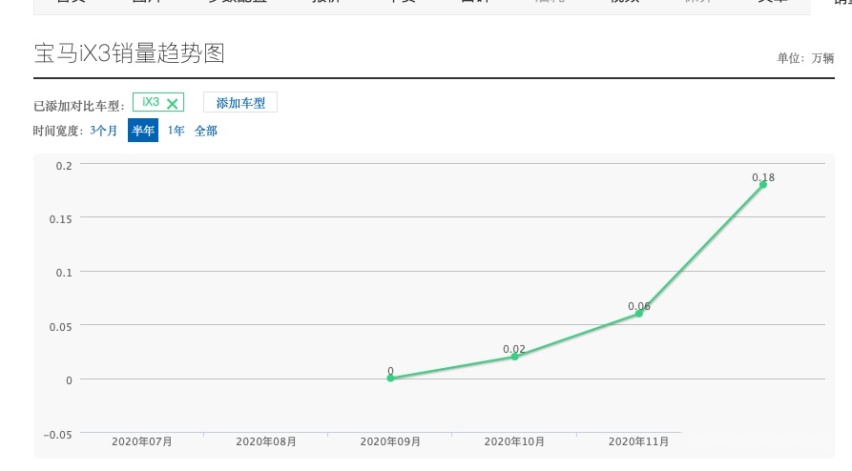
Task: Click the 时间宽度 label
Action: point(58,131)
